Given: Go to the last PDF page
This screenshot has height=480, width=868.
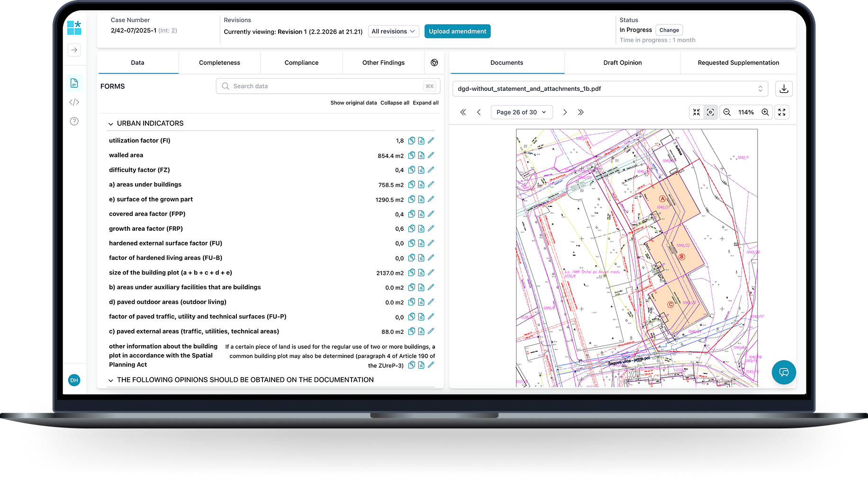Looking at the screenshot, I should click(x=580, y=112).
